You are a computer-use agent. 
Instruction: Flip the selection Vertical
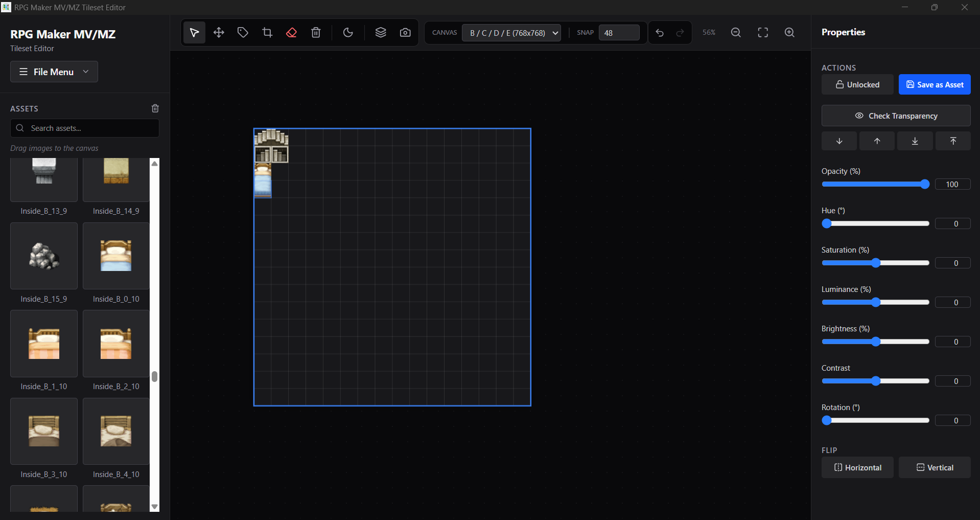tap(935, 468)
